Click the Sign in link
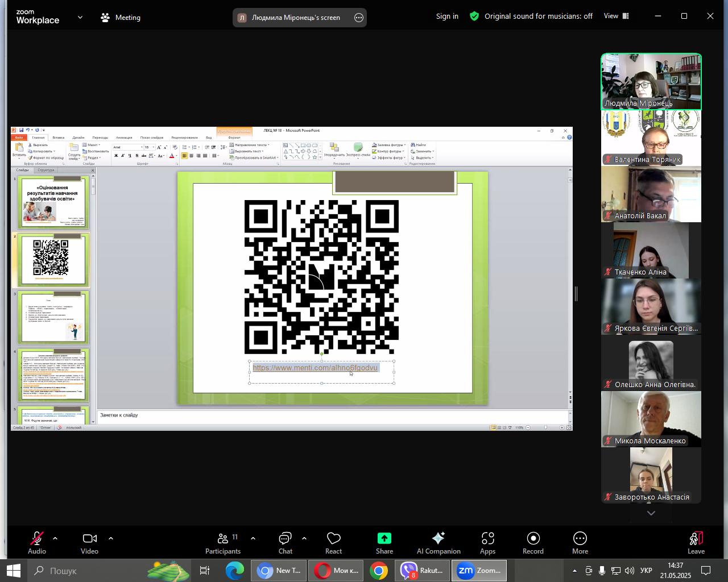Image resolution: width=728 pixels, height=582 pixels. pyautogui.click(x=447, y=16)
